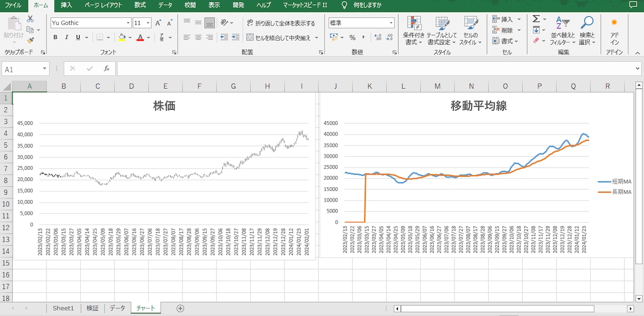Image resolution: width=644 pixels, height=316 pixels.
Task: Open 検索と選択 find and select
Action: coord(586,31)
